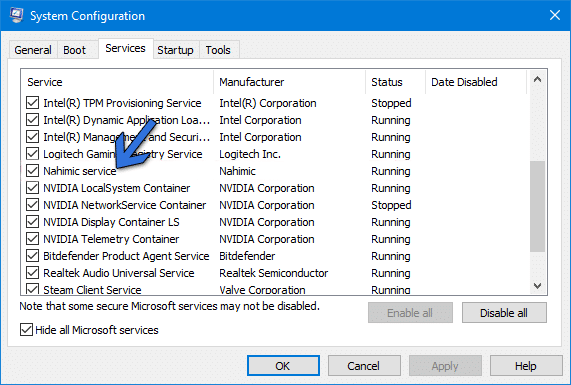Click Realtek Semiconductor manufacturer cell

pos(274,273)
